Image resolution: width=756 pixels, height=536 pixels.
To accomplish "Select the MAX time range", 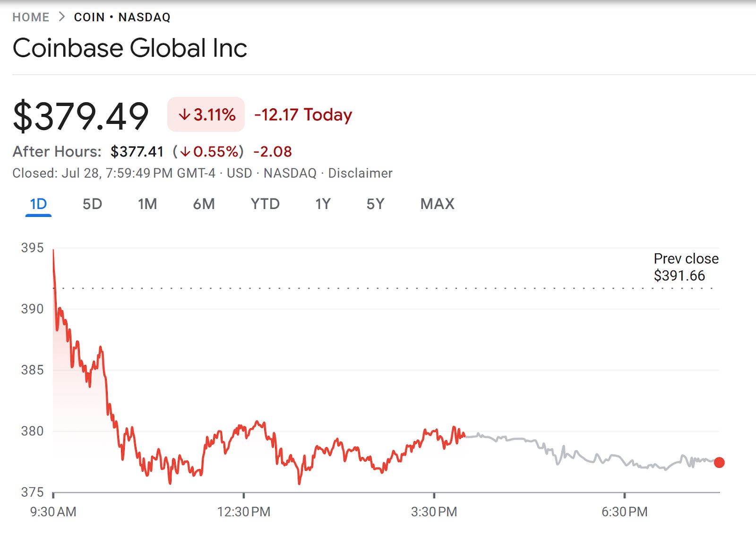I will [437, 204].
